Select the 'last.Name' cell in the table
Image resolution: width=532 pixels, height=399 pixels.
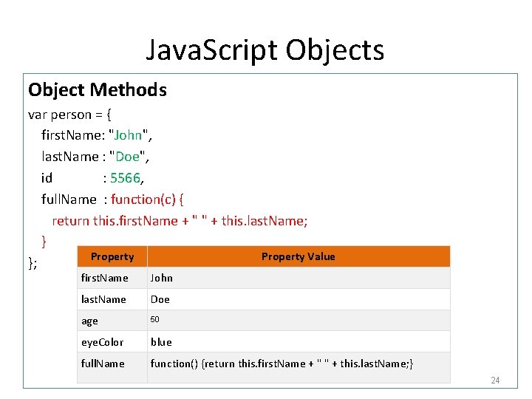103,299
